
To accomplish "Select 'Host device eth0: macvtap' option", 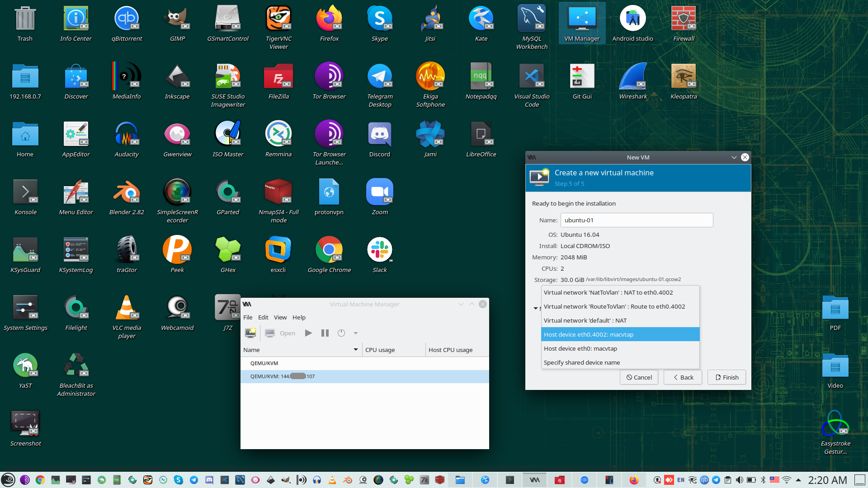I will coord(580,348).
